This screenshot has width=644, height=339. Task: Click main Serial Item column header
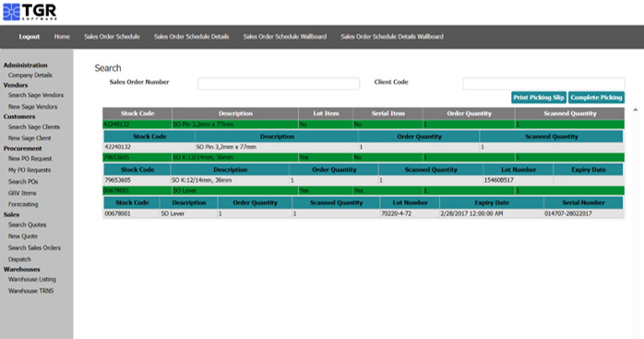(x=388, y=114)
